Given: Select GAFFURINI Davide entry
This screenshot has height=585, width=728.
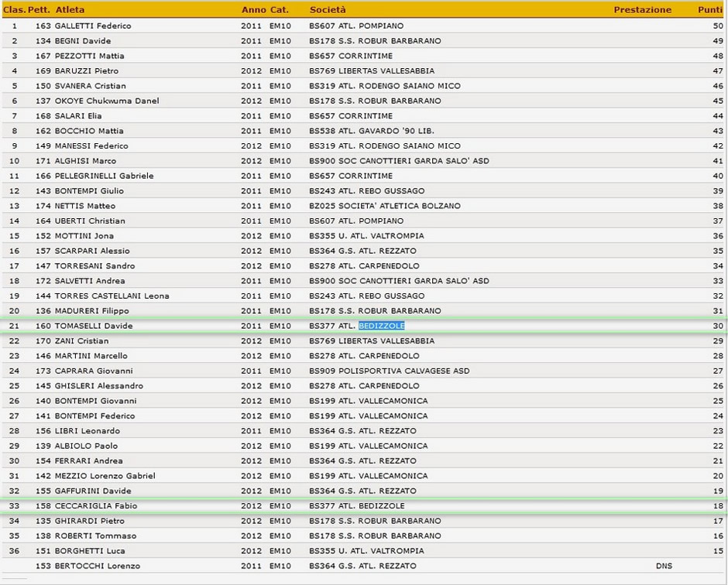Looking at the screenshot, I should (93, 491).
